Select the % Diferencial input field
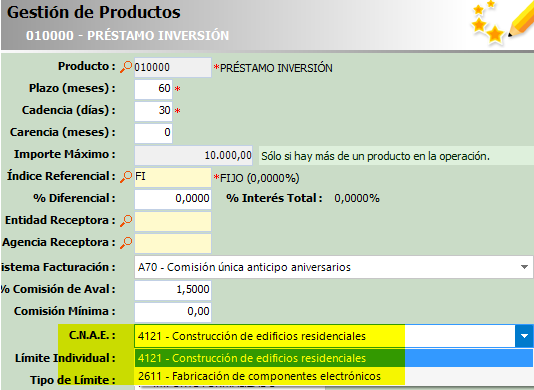The image size is (534, 390). coord(173,199)
